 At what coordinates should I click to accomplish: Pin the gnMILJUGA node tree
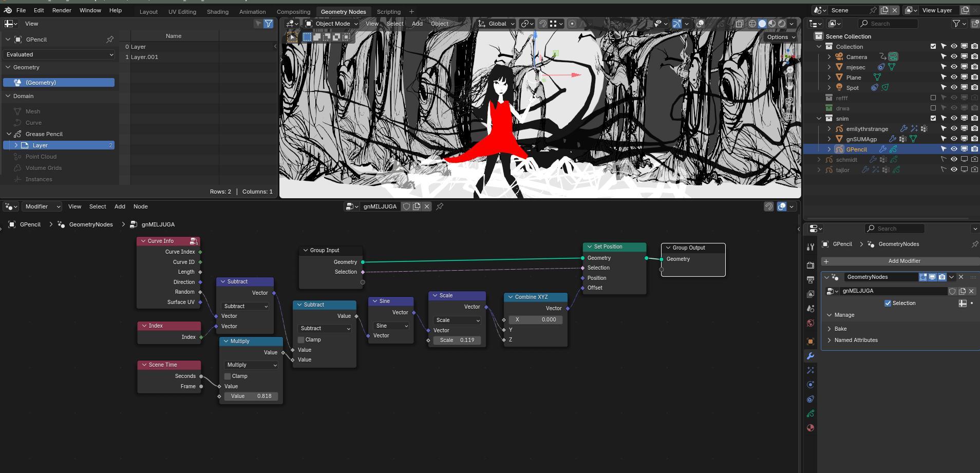point(440,206)
